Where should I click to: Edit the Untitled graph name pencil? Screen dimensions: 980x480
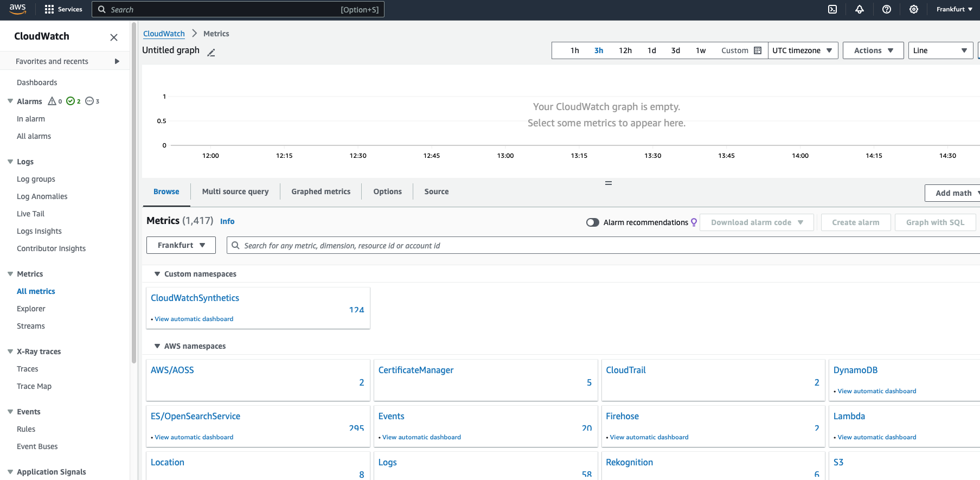212,53
